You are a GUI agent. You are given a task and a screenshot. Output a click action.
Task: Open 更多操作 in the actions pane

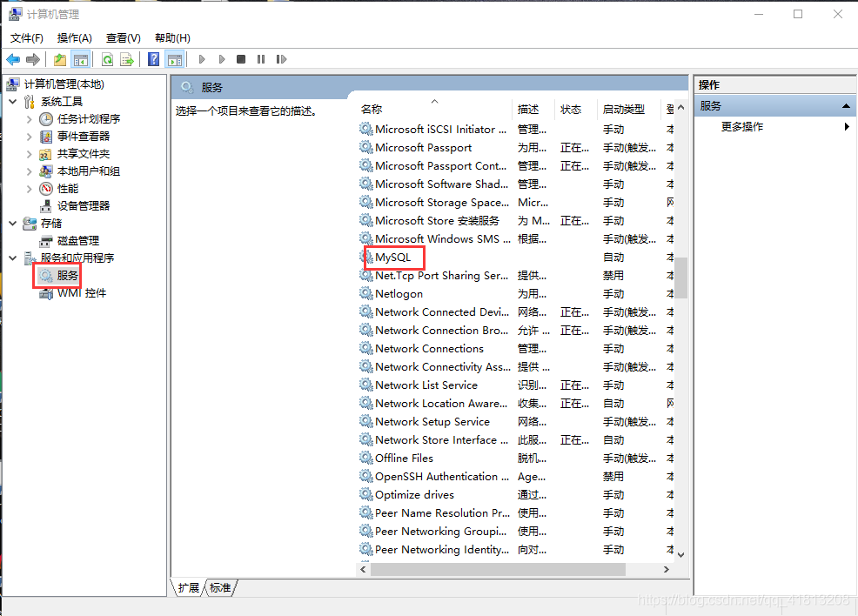point(742,126)
